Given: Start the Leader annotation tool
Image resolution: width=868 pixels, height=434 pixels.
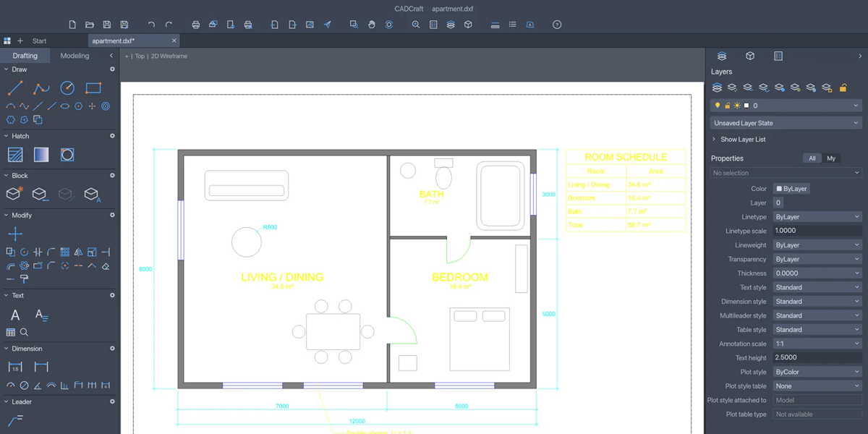Looking at the screenshot, I should pyautogui.click(x=15, y=420).
